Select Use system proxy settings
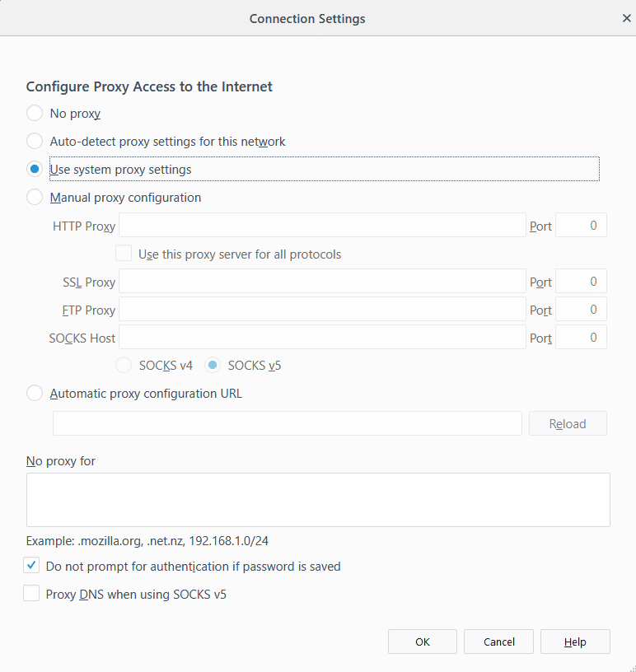636x672 pixels. pyautogui.click(x=34, y=168)
